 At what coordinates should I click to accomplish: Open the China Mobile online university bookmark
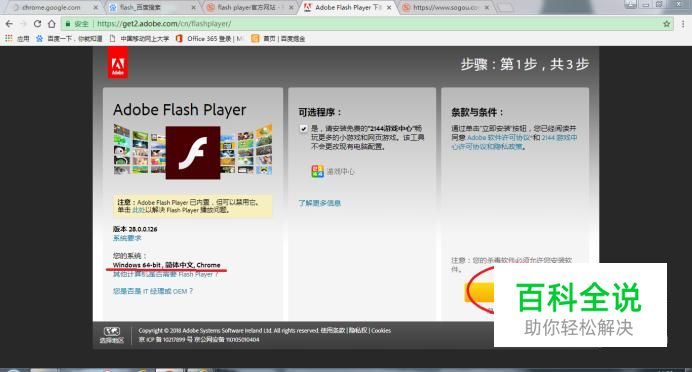(139, 39)
